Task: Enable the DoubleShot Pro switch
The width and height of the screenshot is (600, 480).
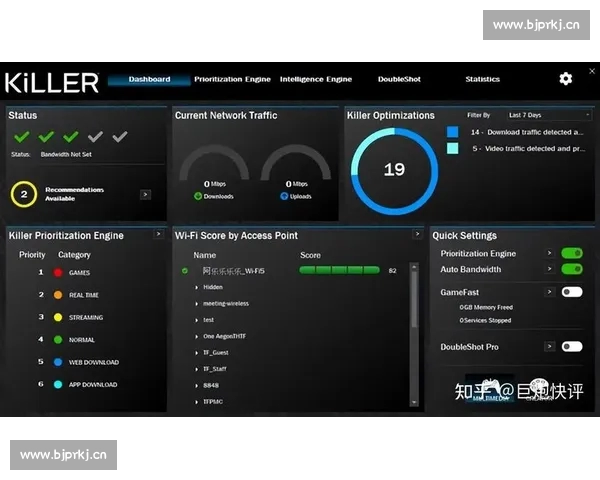Action: (x=572, y=346)
